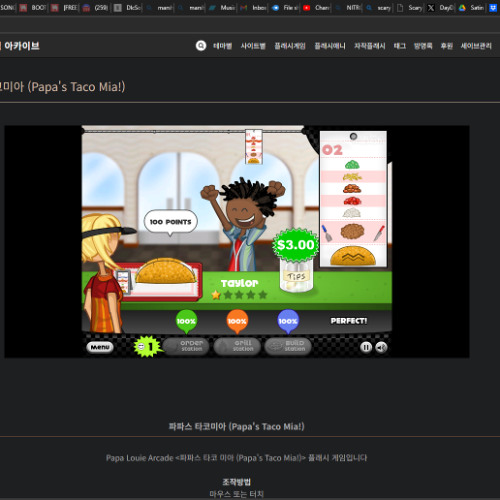This screenshot has width=500, height=500.
Task: Switch to the File browser tab
Action: (x=285, y=8)
